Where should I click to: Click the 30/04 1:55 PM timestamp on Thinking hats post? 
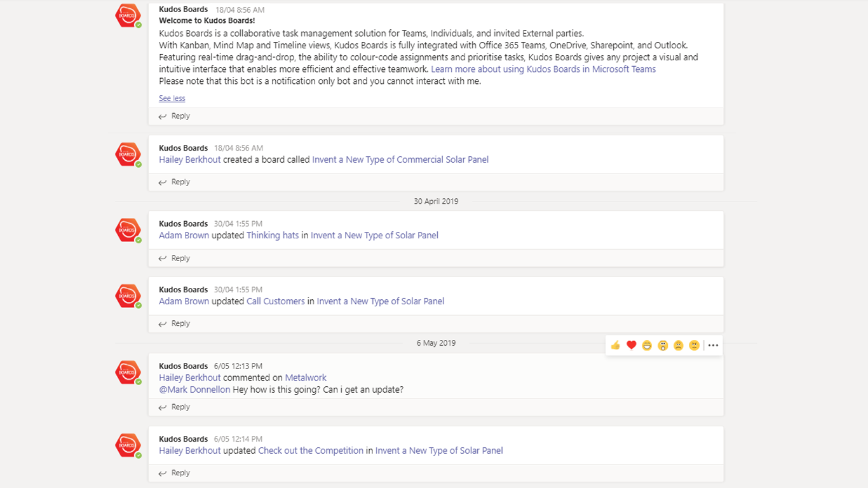point(238,224)
